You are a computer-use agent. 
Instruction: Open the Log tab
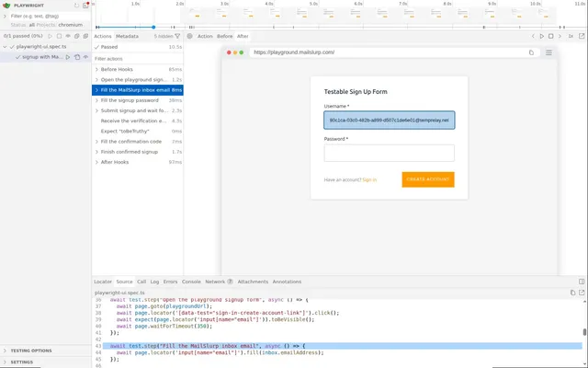[x=154, y=282]
